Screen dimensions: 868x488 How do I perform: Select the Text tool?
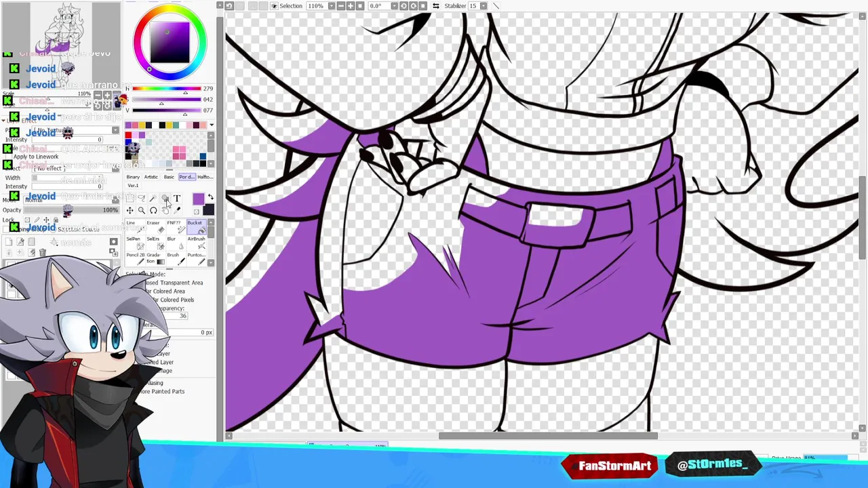point(177,198)
